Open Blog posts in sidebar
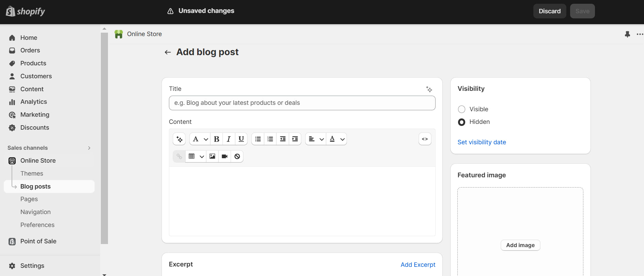 pos(49,186)
